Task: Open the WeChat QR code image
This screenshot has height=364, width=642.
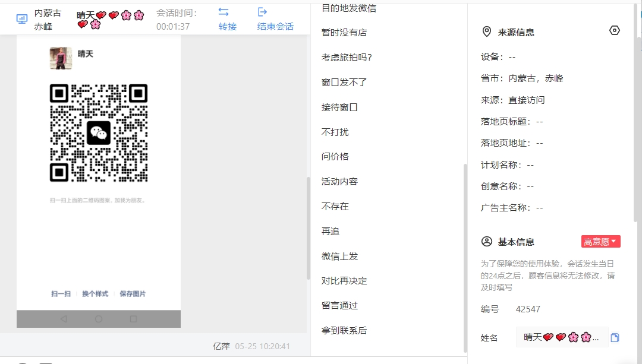Action: [x=99, y=133]
